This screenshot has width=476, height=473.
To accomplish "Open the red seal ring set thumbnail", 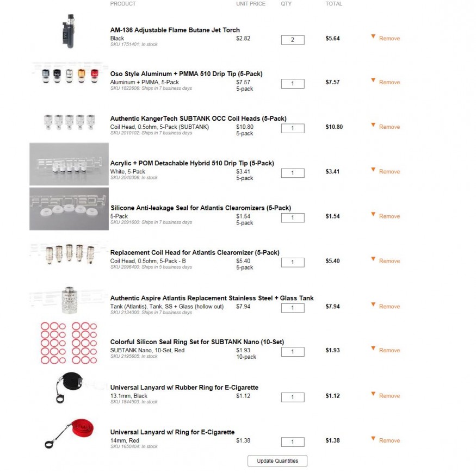I will click(x=69, y=343).
